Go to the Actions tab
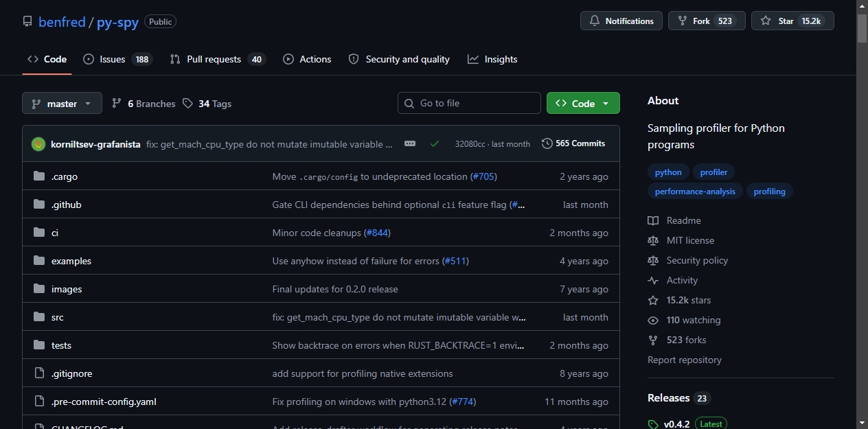The height and width of the screenshot is (429, 868). pos(307,59)
